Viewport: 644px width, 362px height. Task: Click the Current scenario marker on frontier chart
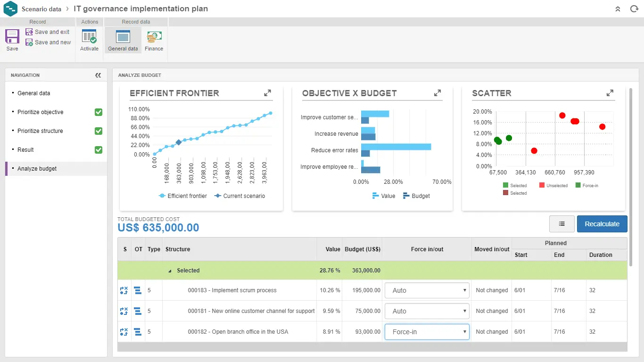pos(178,142)
